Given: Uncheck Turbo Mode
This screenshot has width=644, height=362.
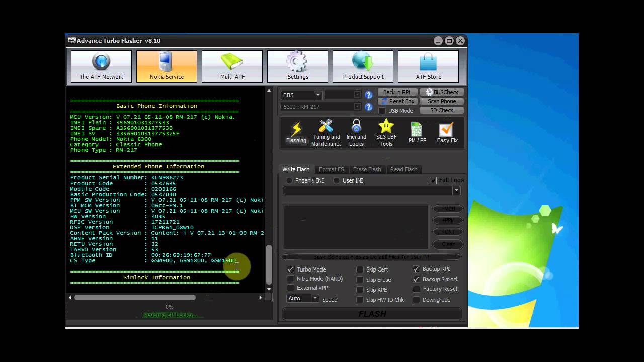Looking at the screenshot, I should click(290, 269).
